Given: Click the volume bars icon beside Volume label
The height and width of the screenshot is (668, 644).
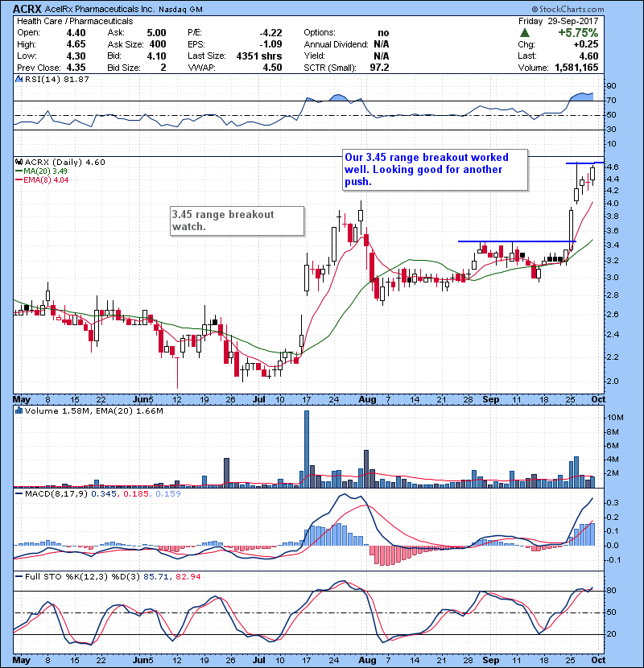Looking at the screenshot, I should pyautogui.click(x=19, y=410).
